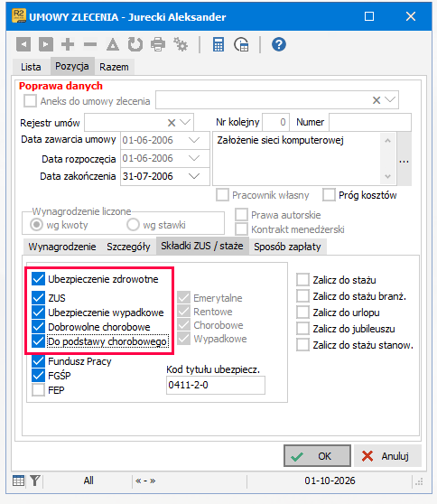The width and height of the screenshot is (437, 504).
Task: Clear the Rejestr umów field with X
Action: [x=172, y=123]
